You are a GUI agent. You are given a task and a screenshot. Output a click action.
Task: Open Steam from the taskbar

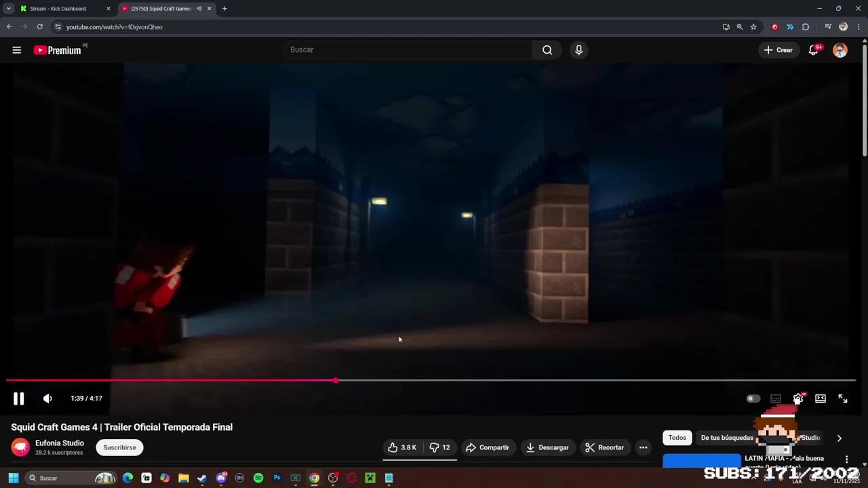point(202,479)
